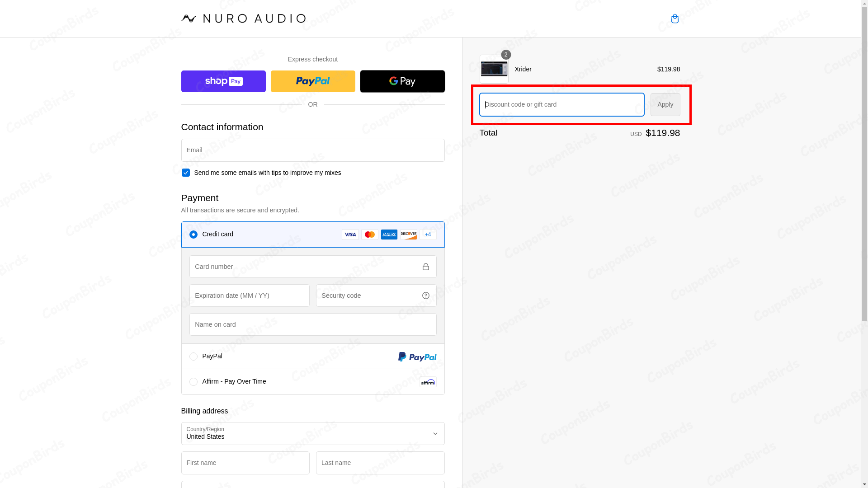The height and width of the screenshot is (488, 868).
Task: Pay with Shop Pay express checkout
Action: 223,81
